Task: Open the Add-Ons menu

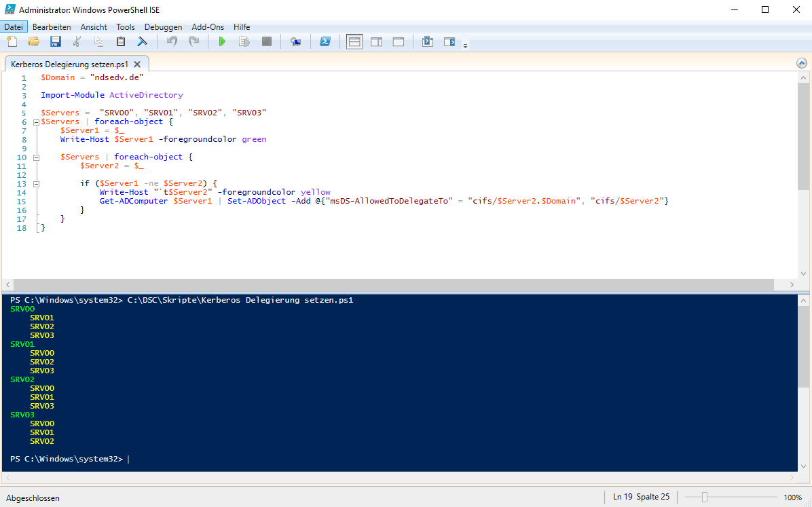Action: pos(208,27)
